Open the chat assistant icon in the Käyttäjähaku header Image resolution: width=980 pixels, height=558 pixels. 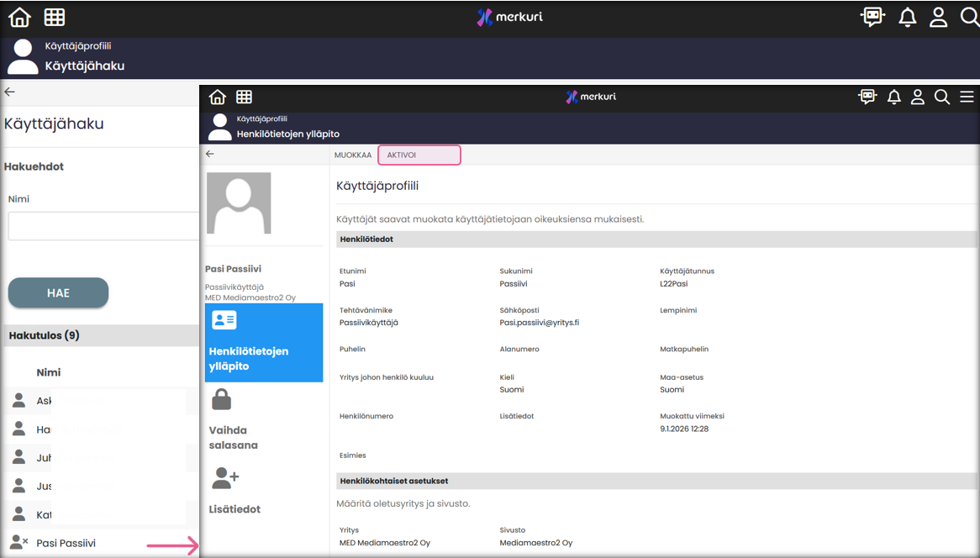pyautogui.click(x=872, y=18)
